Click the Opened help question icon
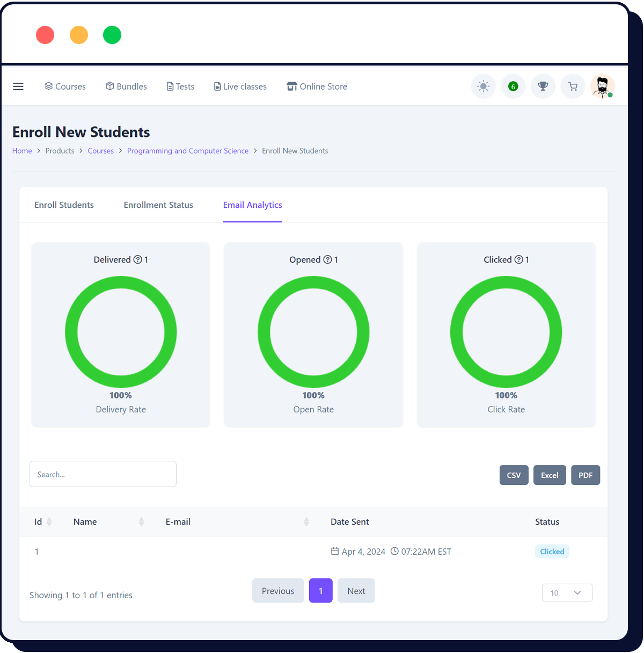Viewport: 644px width, 653px height. click(x=327, y=260)
